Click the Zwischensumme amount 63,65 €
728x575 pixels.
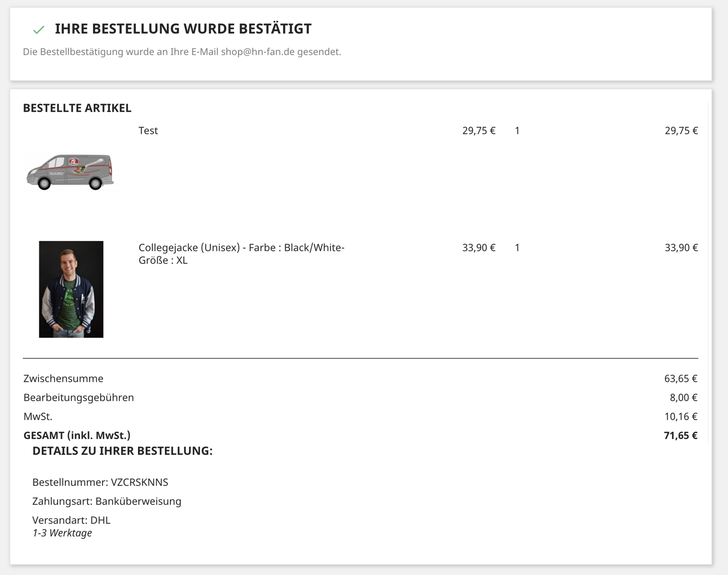pos(681,378)
